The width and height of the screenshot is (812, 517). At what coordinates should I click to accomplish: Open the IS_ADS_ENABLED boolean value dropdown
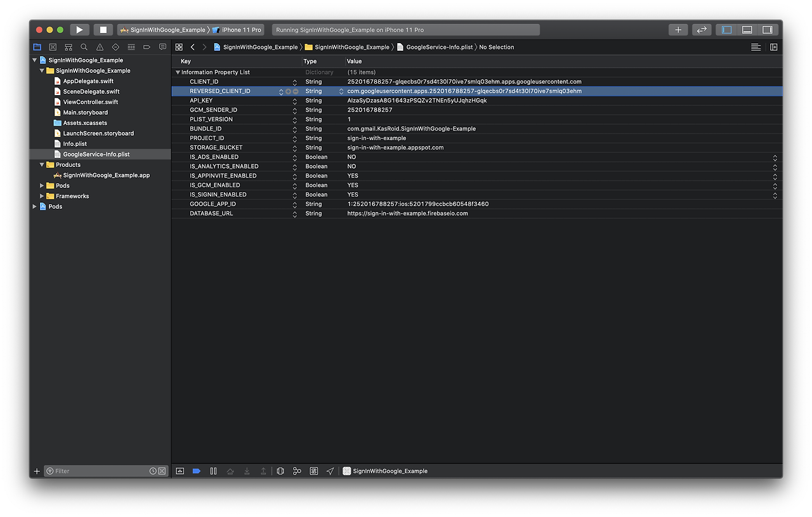(775, 157)
